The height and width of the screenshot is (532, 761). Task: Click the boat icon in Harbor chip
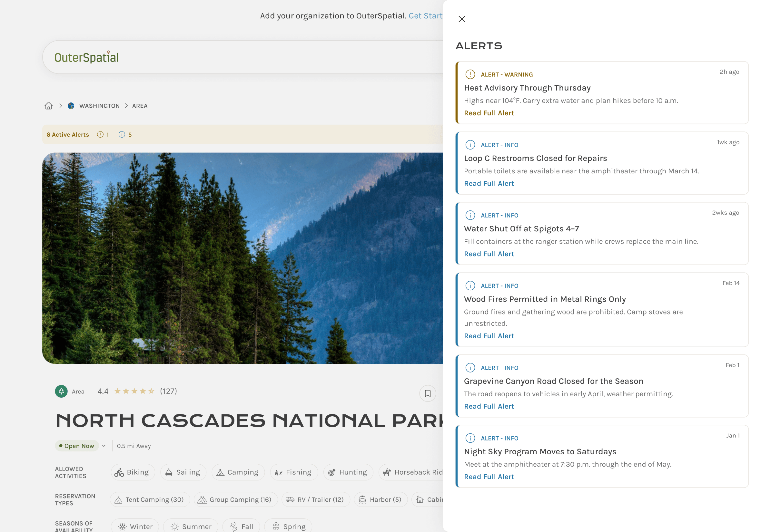tap(362, 500)
